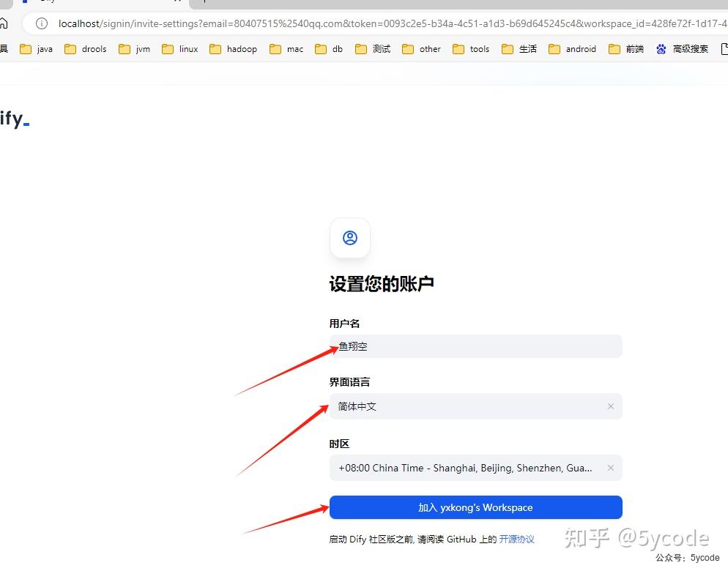Open the mac bookmarks folder

click(x=286, y=49)
